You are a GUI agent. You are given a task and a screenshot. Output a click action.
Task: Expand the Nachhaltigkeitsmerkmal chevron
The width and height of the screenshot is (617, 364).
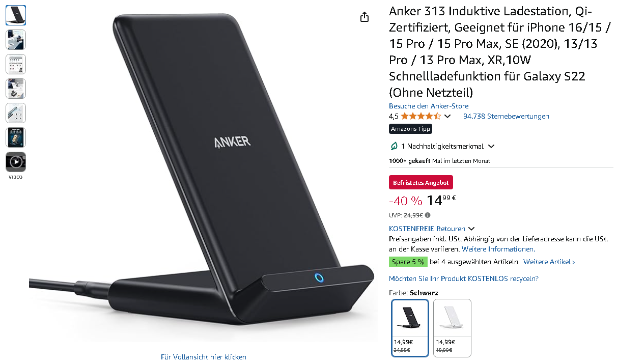(x=491, y=146)
